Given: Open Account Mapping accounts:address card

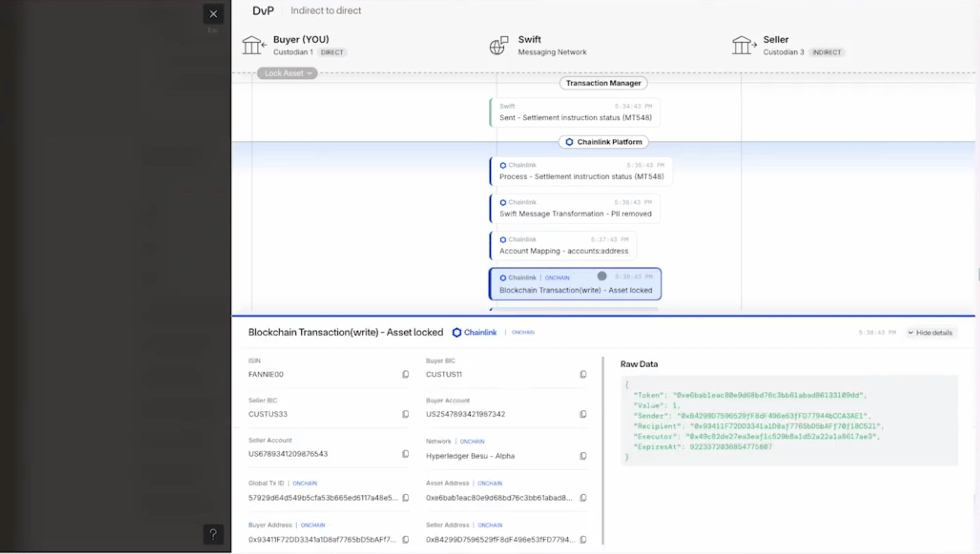Looking at the screenshot, I should point(563,246).
